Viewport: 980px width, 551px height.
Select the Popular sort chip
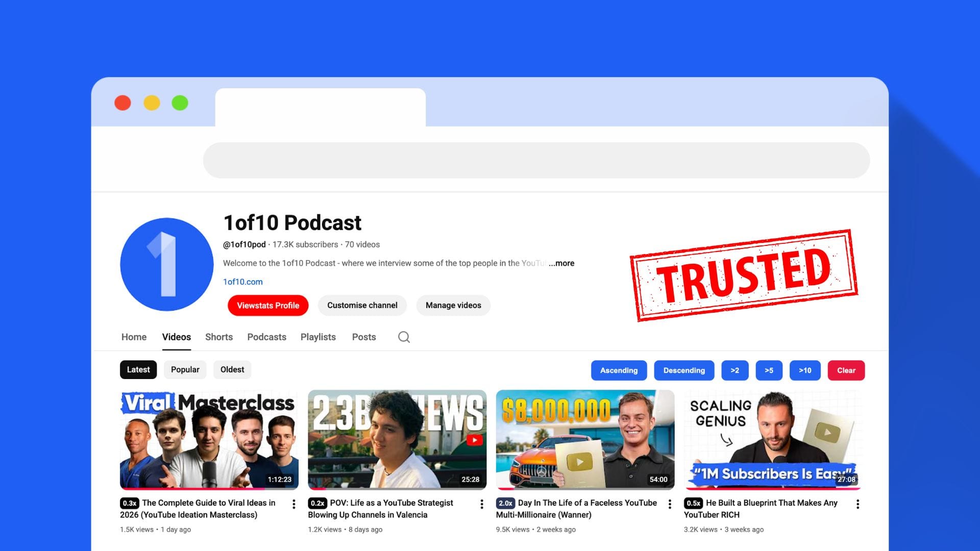pos(185,370)
